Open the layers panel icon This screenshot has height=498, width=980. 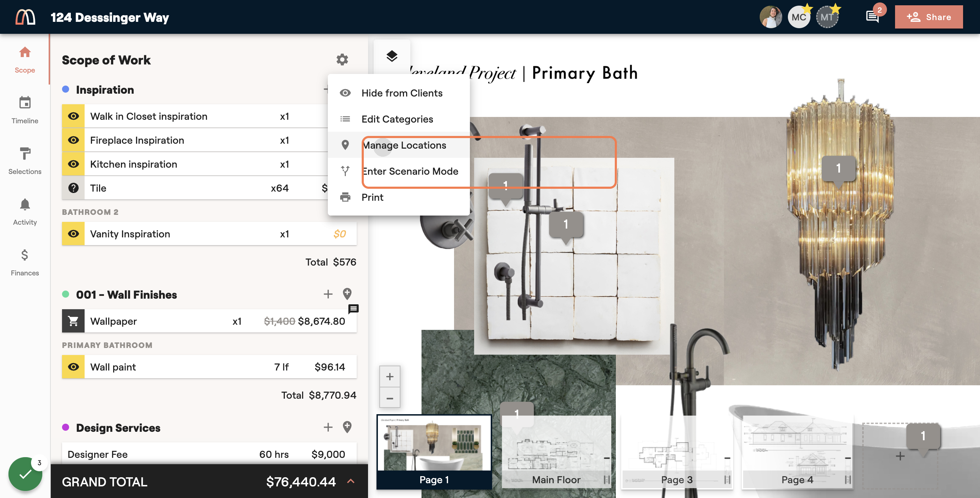[392, 56]
